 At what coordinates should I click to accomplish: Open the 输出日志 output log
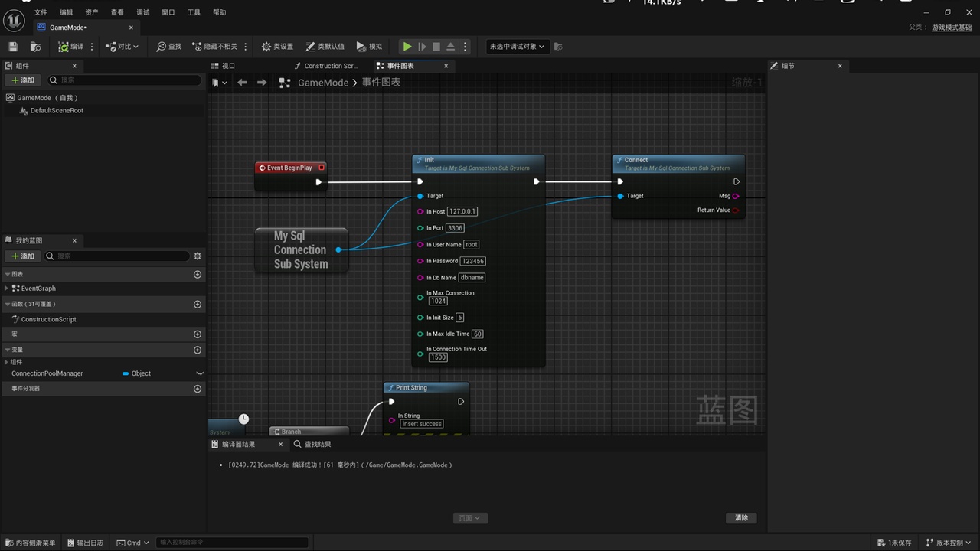pos(84,543)
